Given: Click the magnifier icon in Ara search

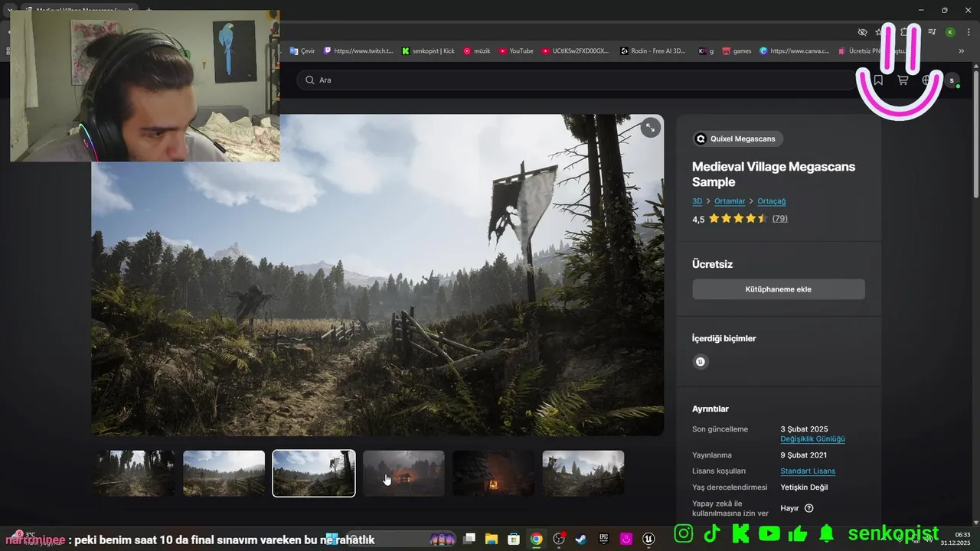Looking at the screenshot, I should [309, 80].
